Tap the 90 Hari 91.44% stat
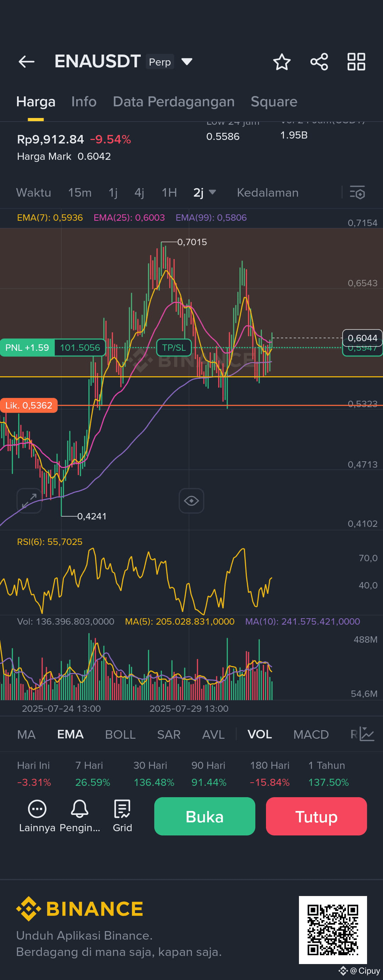The image size is (383, 980). coord(209,773)
